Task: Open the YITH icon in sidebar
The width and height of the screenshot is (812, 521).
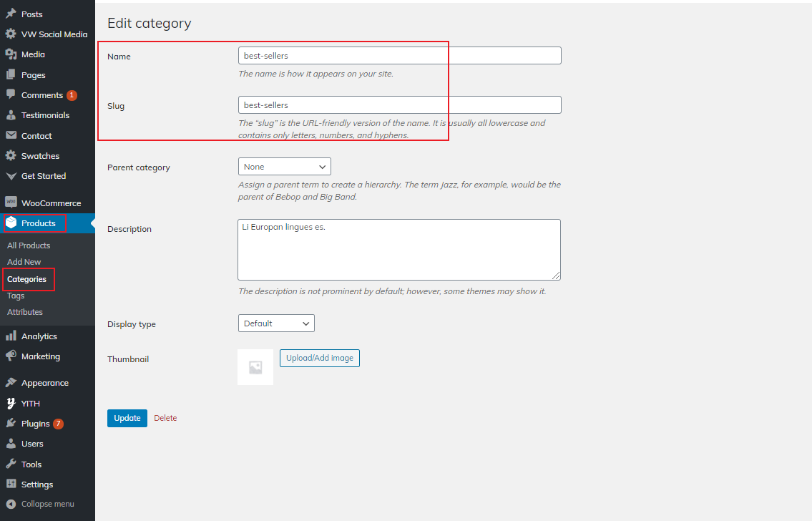Action: 11,403
